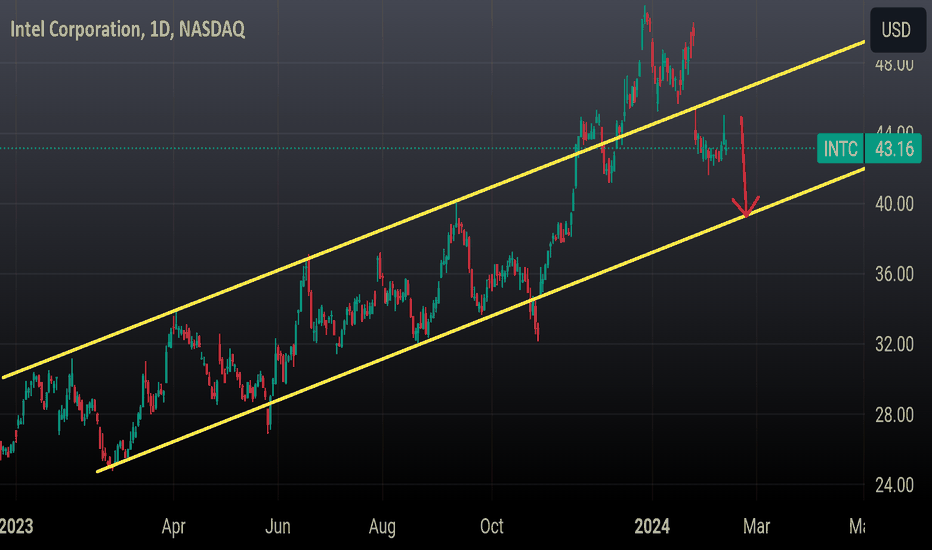
Task: Click the Aug date axis label
Action: pyautogui.click(x=382, y=527)
